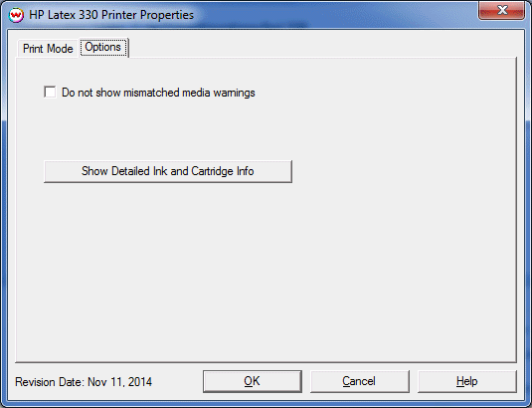The width and height of the screenshot is (532, 408).
Task: Enable Do not show mismatched media warnings
Action: [50, 92]
